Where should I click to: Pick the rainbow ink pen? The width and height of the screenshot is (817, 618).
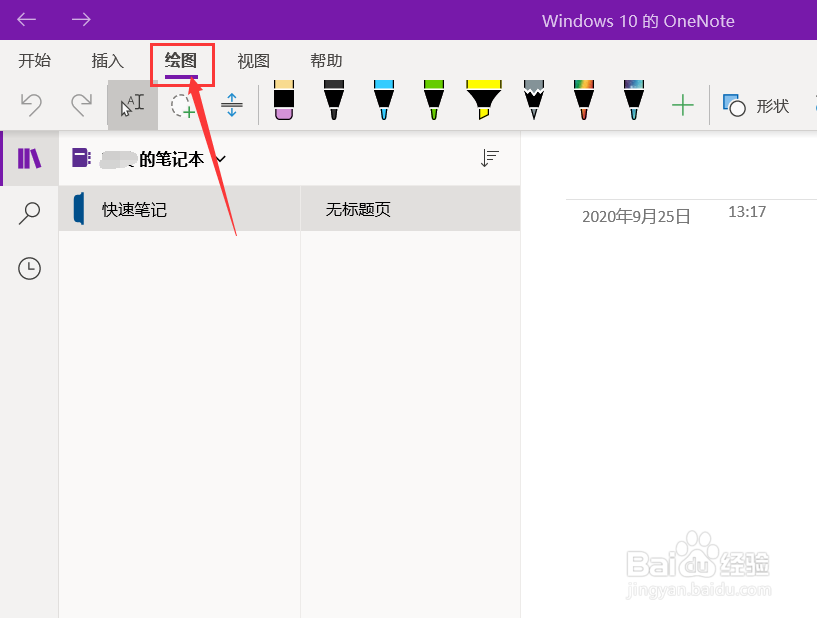click(584, 100)
